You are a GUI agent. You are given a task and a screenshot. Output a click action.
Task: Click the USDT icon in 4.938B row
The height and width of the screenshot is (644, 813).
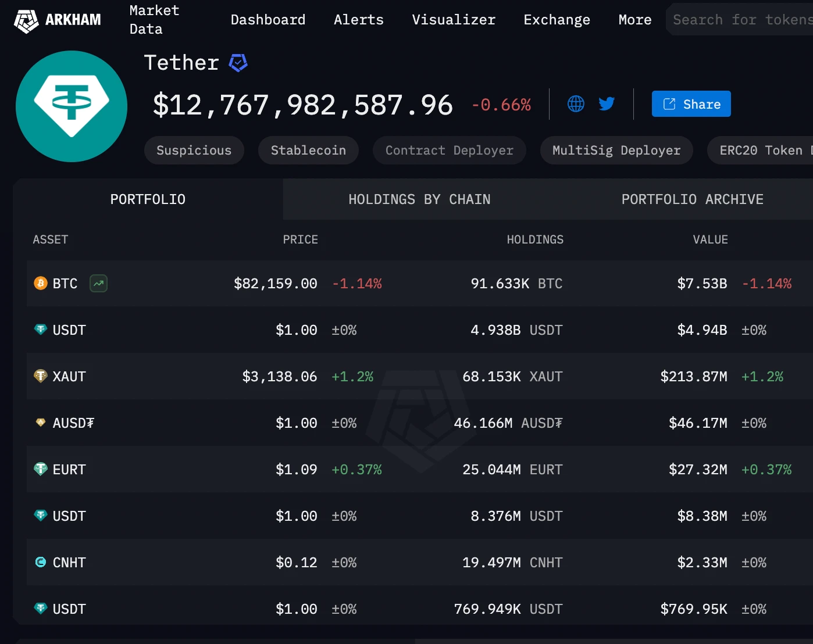[41, 330]
